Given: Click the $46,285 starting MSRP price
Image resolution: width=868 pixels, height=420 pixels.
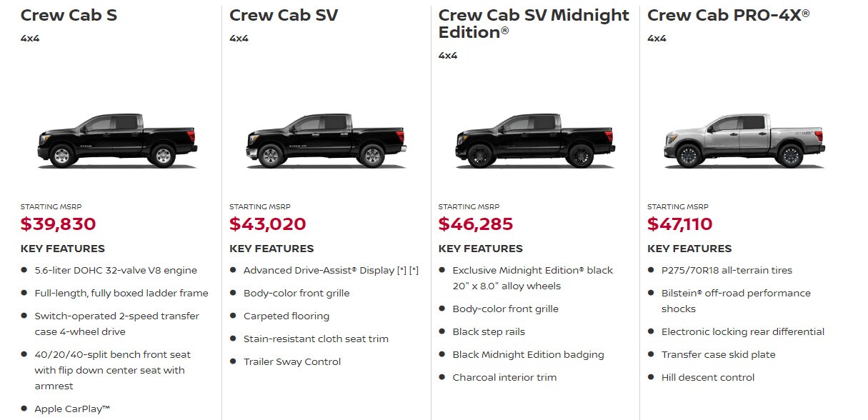Looking at the screenshot, I should tap(476, 224).
